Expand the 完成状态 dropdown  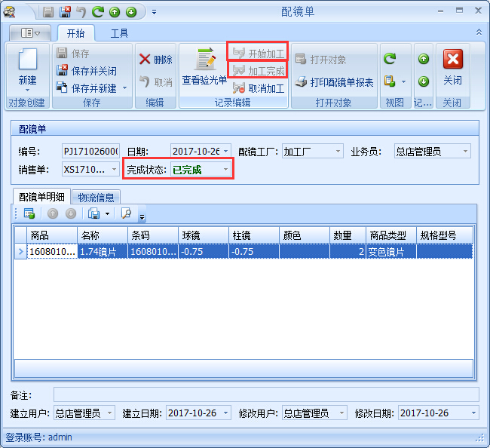point(225,170)
